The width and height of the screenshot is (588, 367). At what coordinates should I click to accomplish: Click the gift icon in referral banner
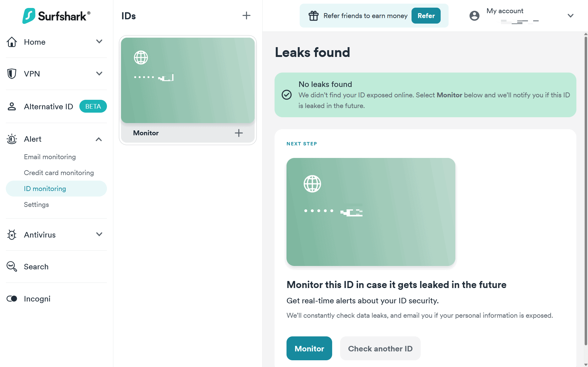tap(313, 16)
